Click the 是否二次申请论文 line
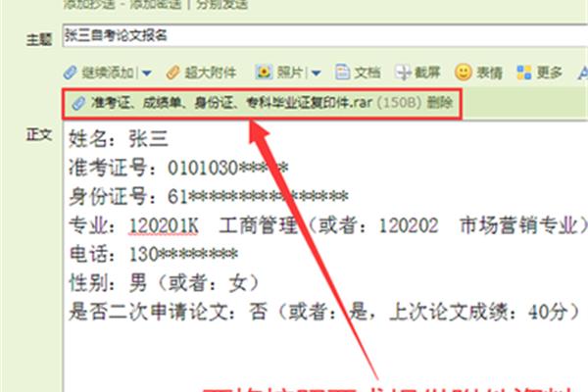Screen dimensions: 588x392 [x=324, y=312]
